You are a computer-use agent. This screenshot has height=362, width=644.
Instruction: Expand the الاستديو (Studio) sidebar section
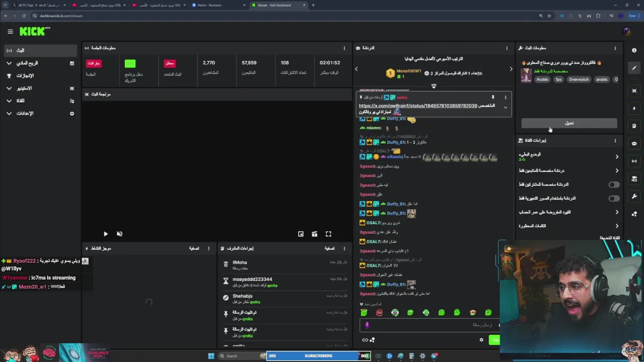coord(40,88)
